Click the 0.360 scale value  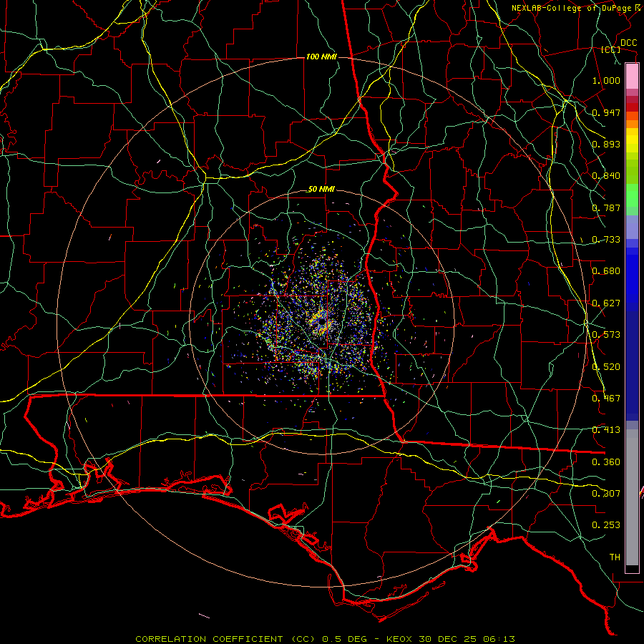606,462
